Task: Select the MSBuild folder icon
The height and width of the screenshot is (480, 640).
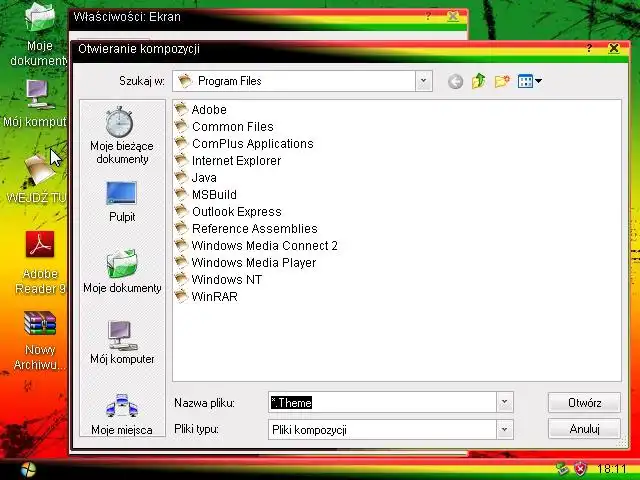Action: pyautogui.click(x=181, y=194)
